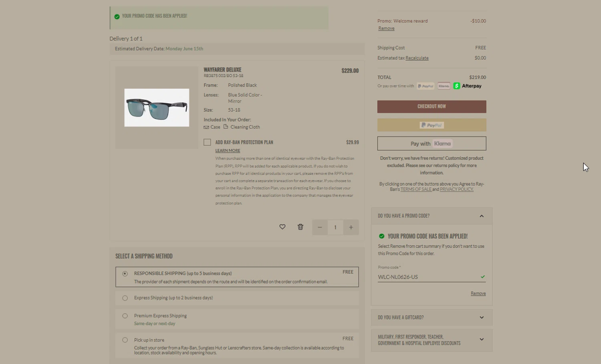This screenshot has height=364, width=601.
Task: Open the Wayfarer Deluxe sunglasses thumbnail
Action: (157, 108)
